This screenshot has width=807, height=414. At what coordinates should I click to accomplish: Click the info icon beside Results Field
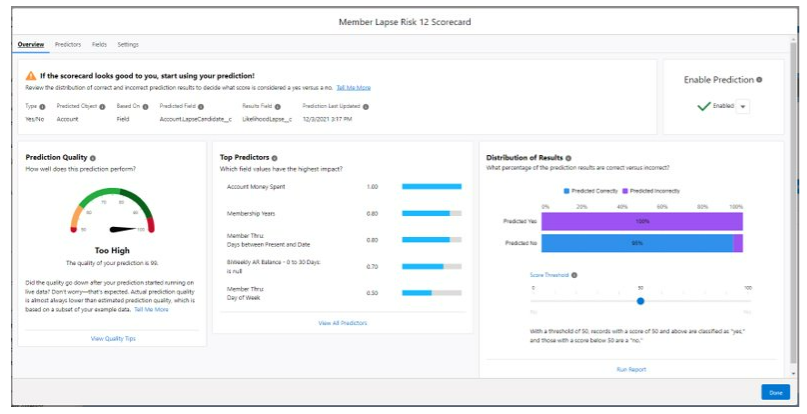click(276, 106)
